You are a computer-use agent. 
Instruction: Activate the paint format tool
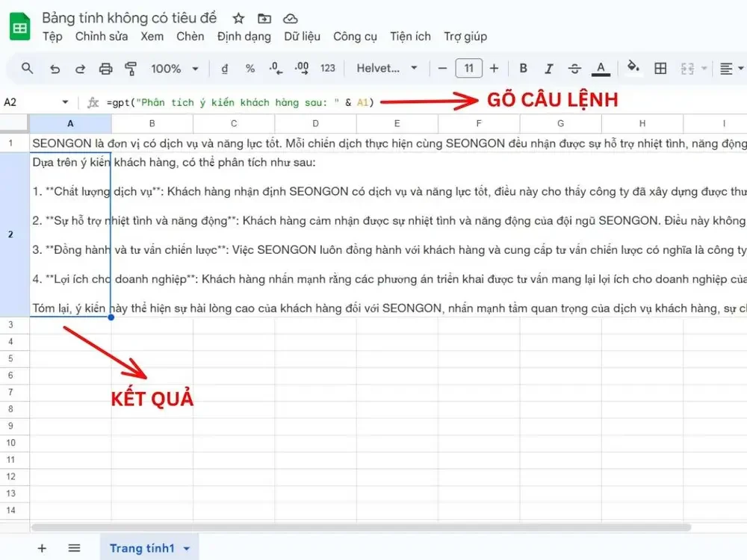[x=131, y=69]
